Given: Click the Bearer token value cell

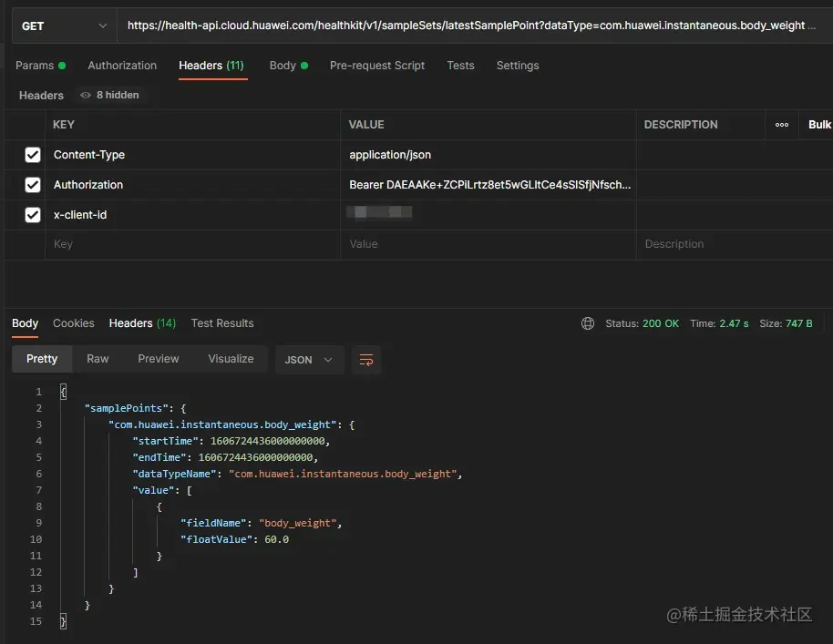Looking at the screenshot, I should click(x=488, y=185).
